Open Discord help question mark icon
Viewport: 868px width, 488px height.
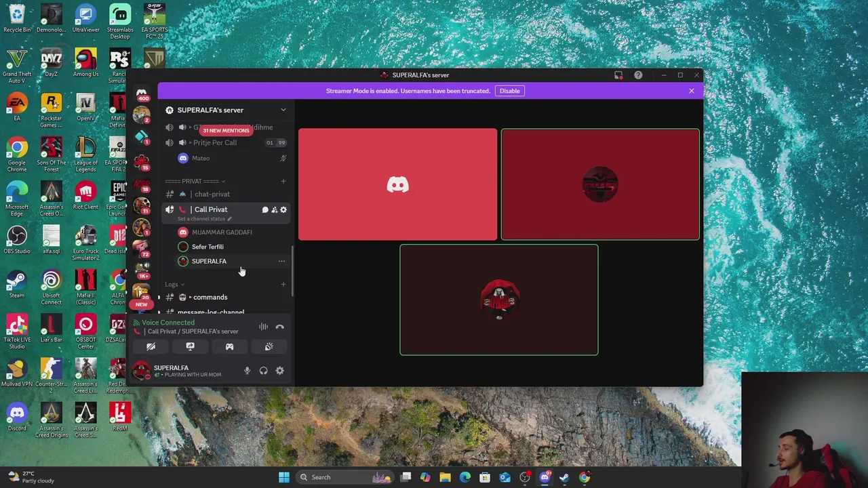click(638, 75)
